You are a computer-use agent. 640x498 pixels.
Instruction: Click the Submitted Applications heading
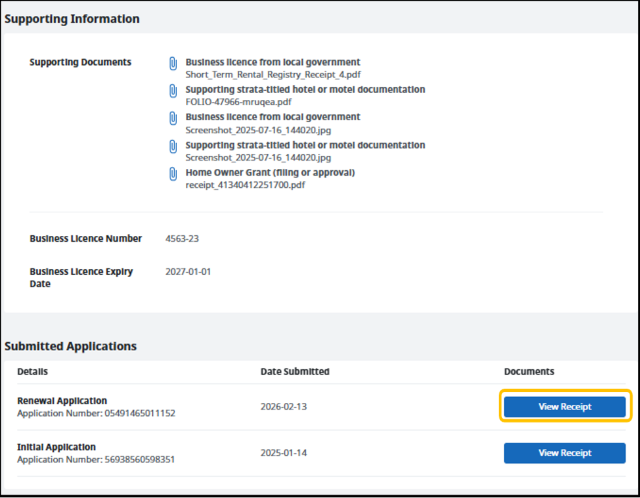71,346
